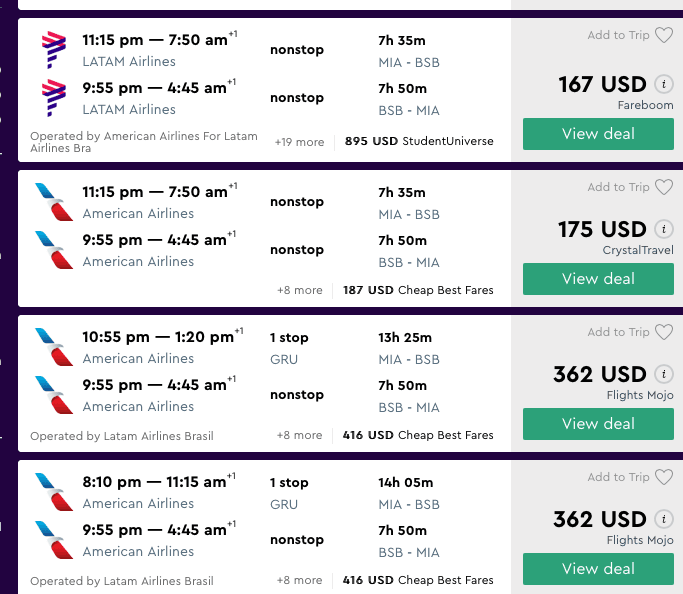Expand +8 more on the CrystalTravel card
The image size is (683, 594).
pos(300,290)
